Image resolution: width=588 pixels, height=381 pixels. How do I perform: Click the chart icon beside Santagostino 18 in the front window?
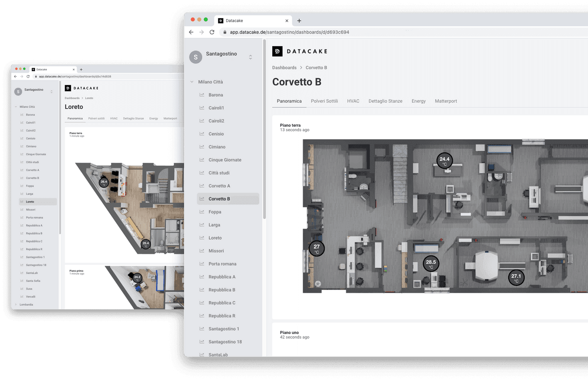click(202, 342)
